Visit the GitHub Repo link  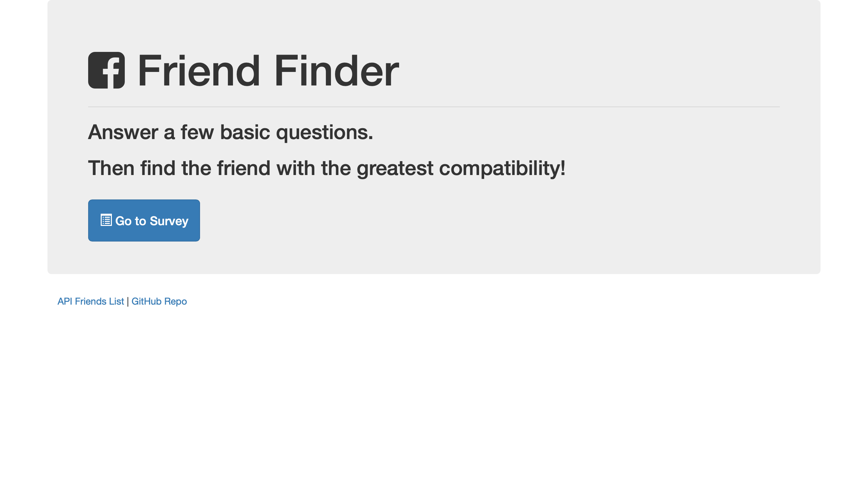pos(159,301)
